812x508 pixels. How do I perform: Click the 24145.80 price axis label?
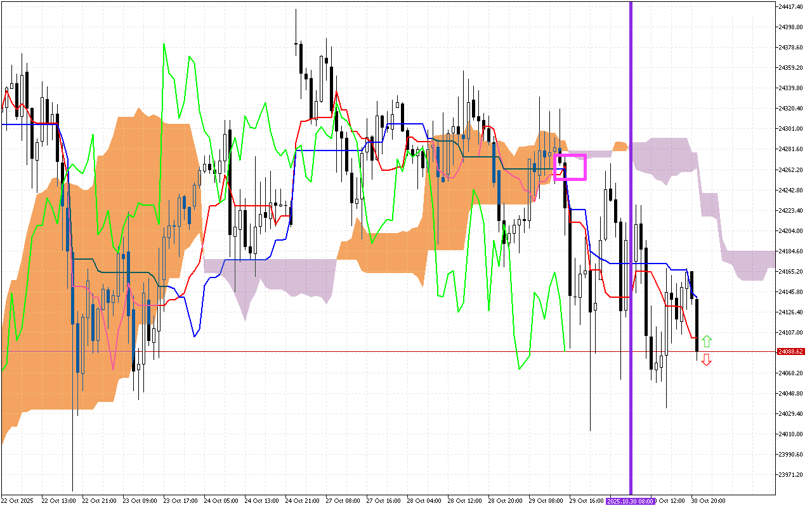click(790, 291)
